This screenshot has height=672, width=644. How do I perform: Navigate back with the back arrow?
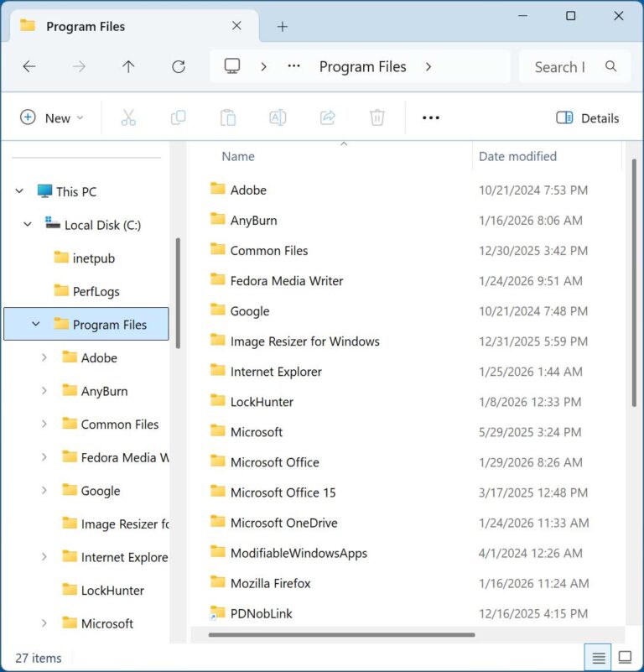tap(29, 66)
